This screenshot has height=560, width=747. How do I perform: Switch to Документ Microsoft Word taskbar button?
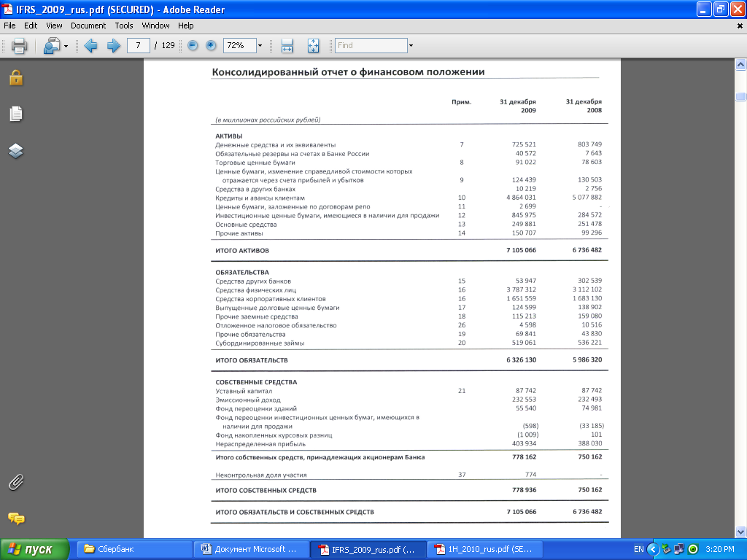tap(252, 550)
